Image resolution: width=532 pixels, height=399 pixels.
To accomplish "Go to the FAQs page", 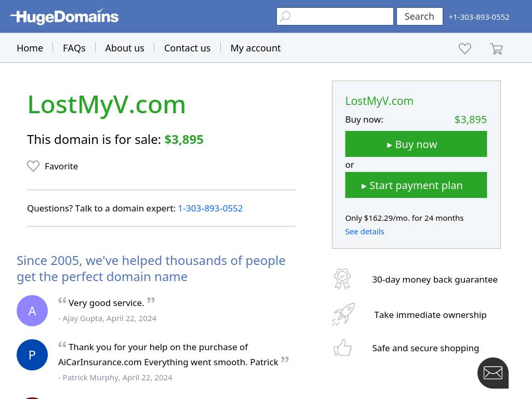I will pyautogui.click(x=74, y=48).
